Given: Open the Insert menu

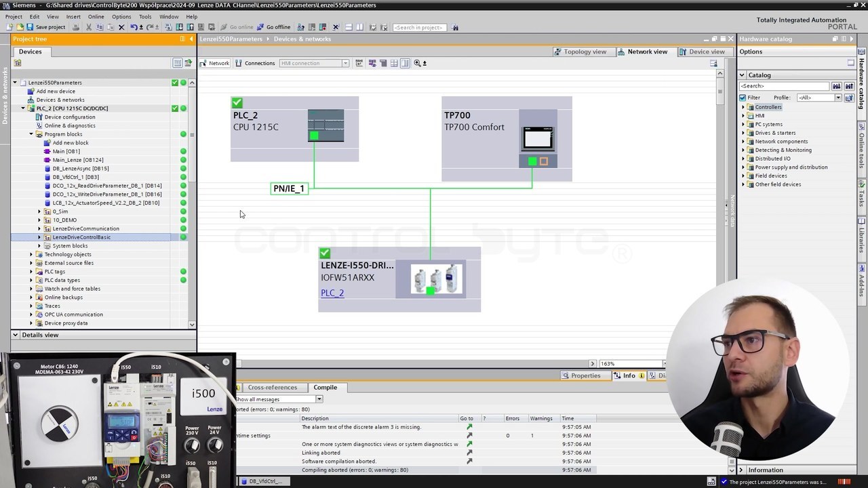Looking at the screenshot, I should 73,16.
